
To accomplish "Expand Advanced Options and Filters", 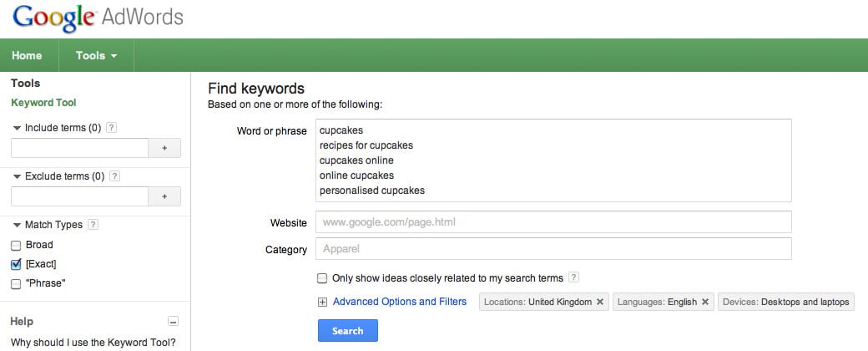I will tap(399, 302).
